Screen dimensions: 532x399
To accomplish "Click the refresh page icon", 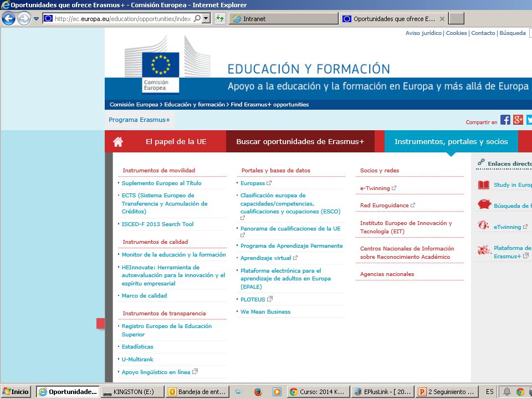I will tap(220, 18).
